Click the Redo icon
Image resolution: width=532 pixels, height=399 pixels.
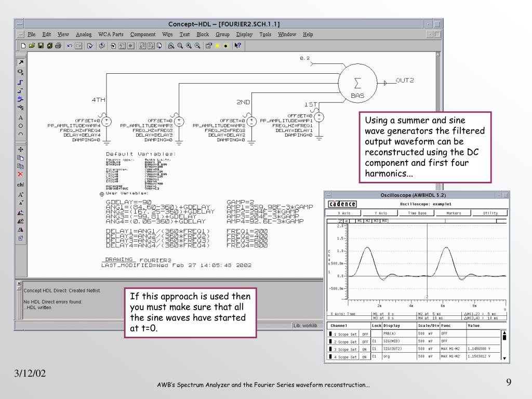(x=78, y=46)
